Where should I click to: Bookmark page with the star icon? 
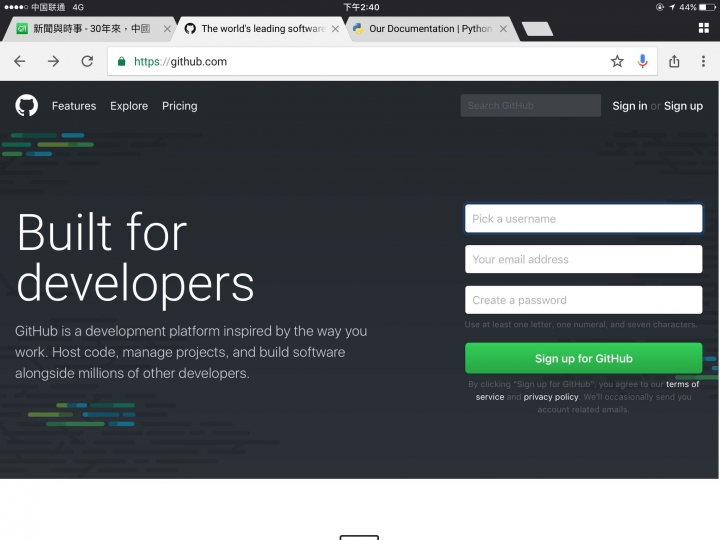617,61
